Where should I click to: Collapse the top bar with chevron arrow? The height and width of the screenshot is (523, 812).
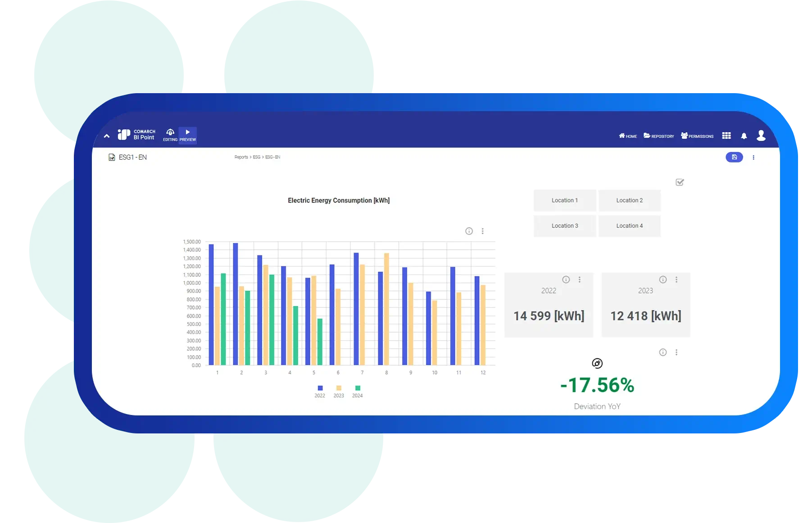click(x=107, y=136)
